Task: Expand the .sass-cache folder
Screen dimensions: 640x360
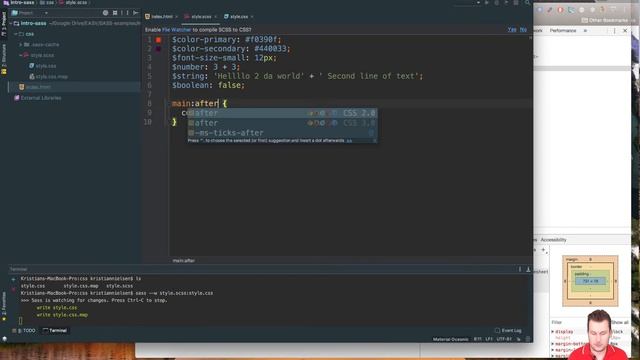Action: [x=21, y=44]
